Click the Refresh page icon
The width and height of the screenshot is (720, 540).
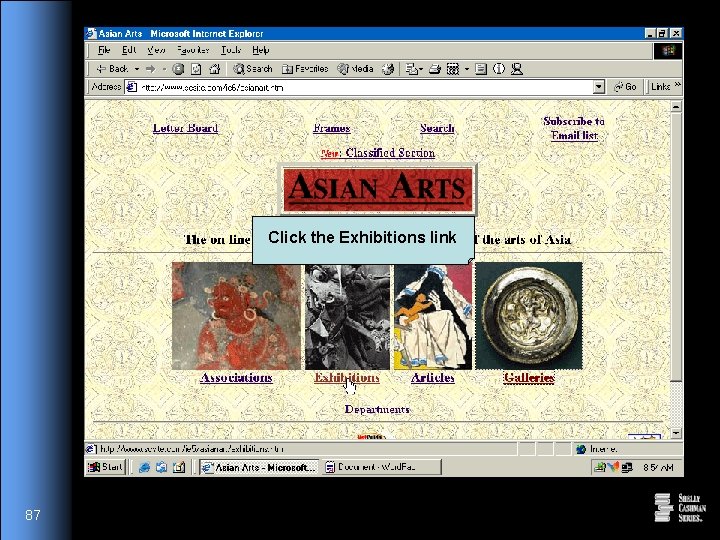point(196,69)
